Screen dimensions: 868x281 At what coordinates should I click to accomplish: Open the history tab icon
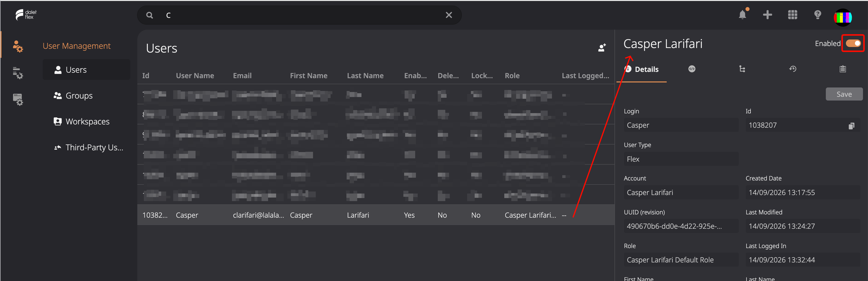tap(792, 69)
